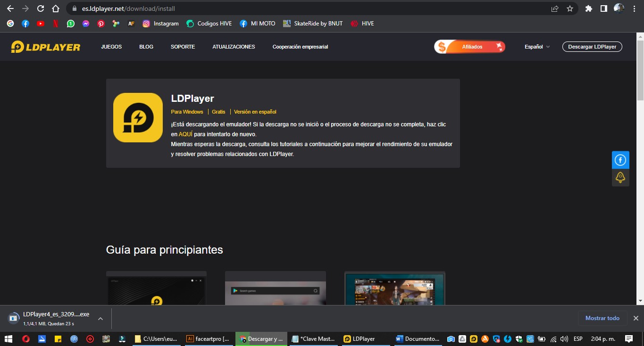Open the Windows Start menu
Viewport: 644px width, 346px height.
pos(8,338)
